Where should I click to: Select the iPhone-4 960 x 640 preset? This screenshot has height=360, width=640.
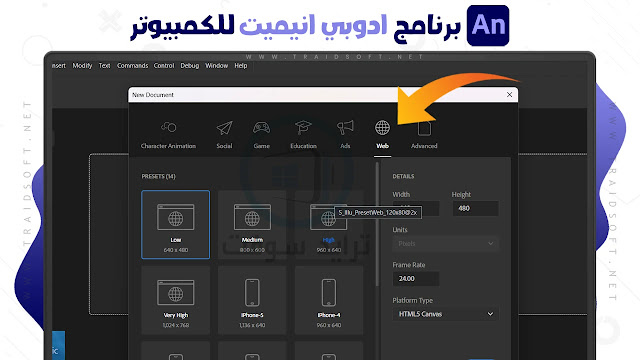[x=329, y=300]
